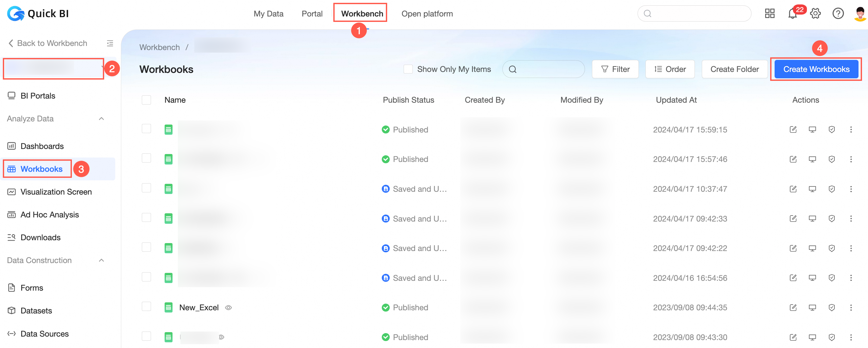This screenshot has width=868, height=348.
Task: Open Forms in the sidebar
Action: [25, 288]
